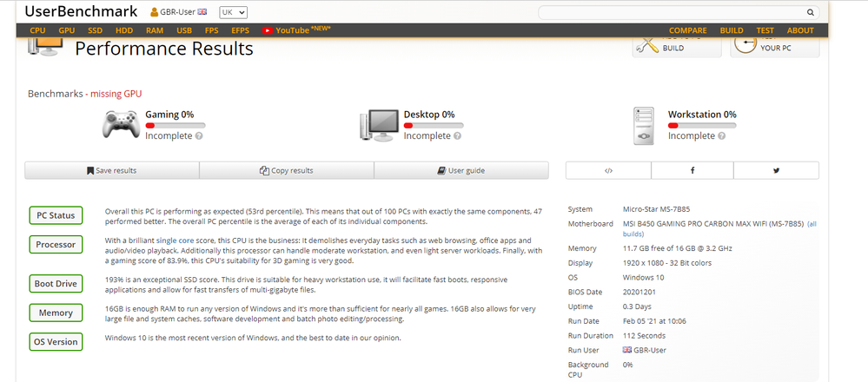Click the help icon beside Desktop Incomplete
This screenshot has height=382, width=868.
point(457,136)
